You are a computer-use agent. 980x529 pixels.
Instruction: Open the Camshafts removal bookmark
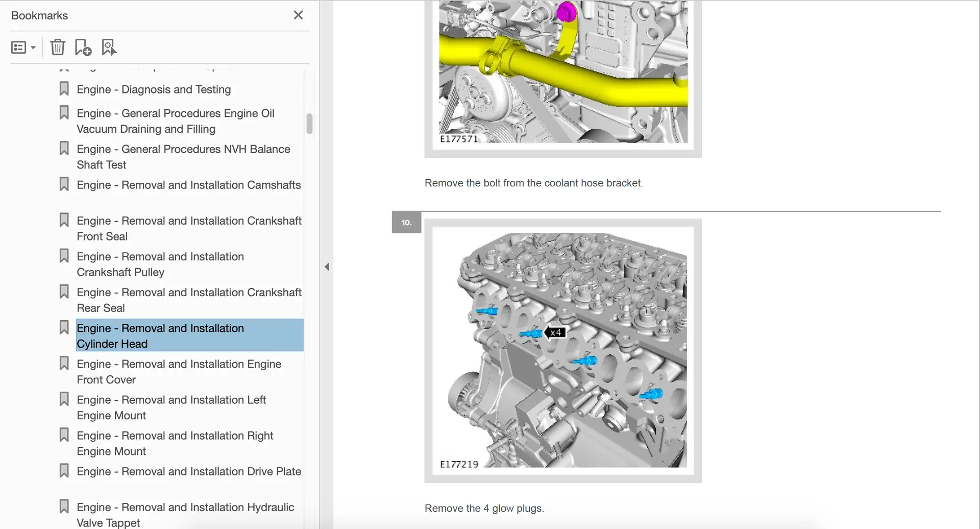(x=188, y=185)
